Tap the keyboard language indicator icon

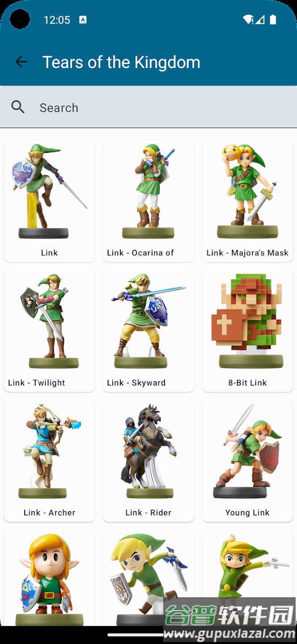point(83,20)
